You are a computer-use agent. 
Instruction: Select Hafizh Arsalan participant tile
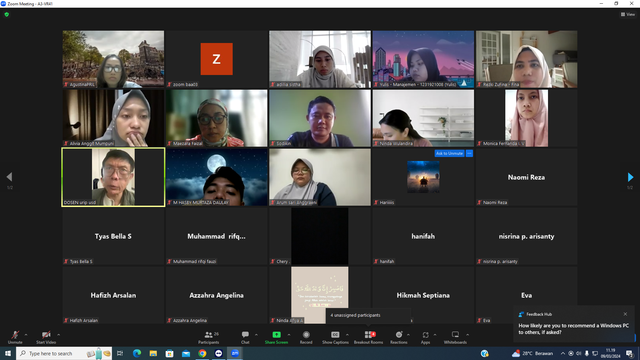point(113,295)
